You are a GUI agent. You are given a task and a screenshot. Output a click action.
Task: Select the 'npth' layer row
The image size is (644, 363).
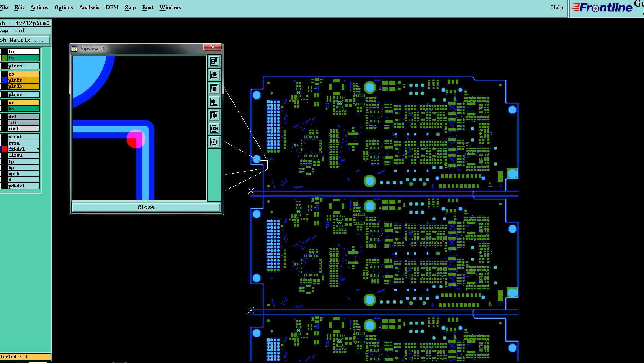tap(24, 174)
